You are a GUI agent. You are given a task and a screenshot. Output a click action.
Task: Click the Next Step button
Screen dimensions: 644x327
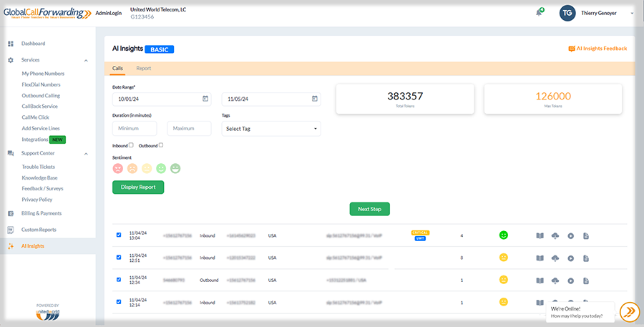[x=370, y=209]
